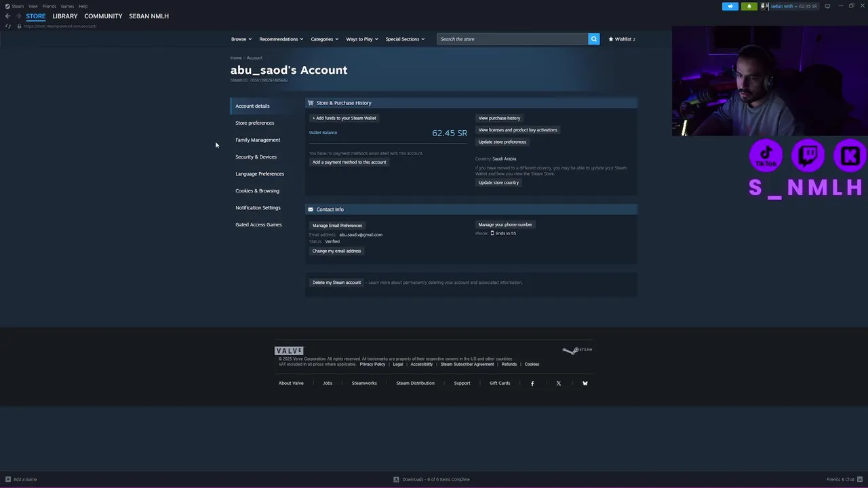Image resolution: width=868 pixels, height=488 pixels.
Task: Open the View menu
Action: coord(33,6)
